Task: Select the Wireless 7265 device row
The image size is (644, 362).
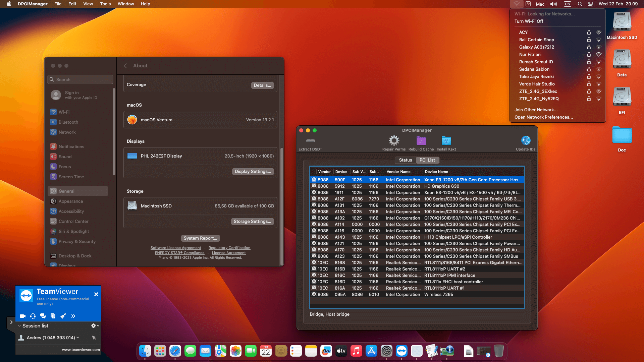Action: 417,295
